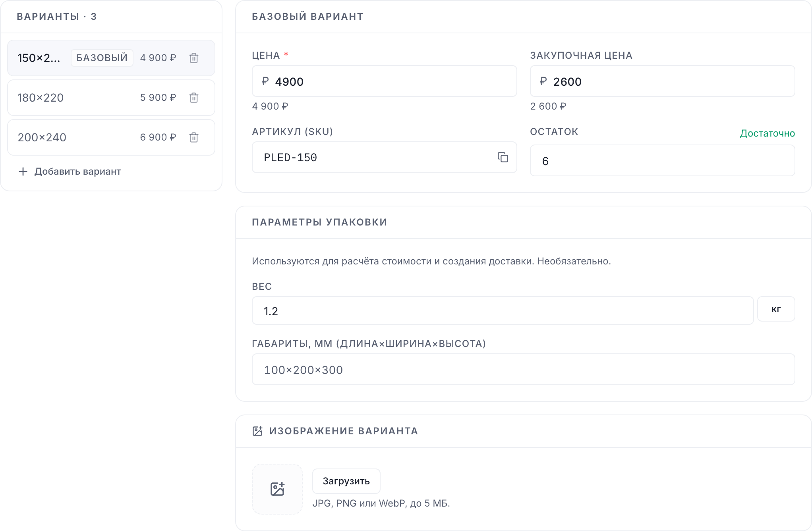Click the Загрузить button
The height and width of the screenshot is (532, 812).
[346, 481]
